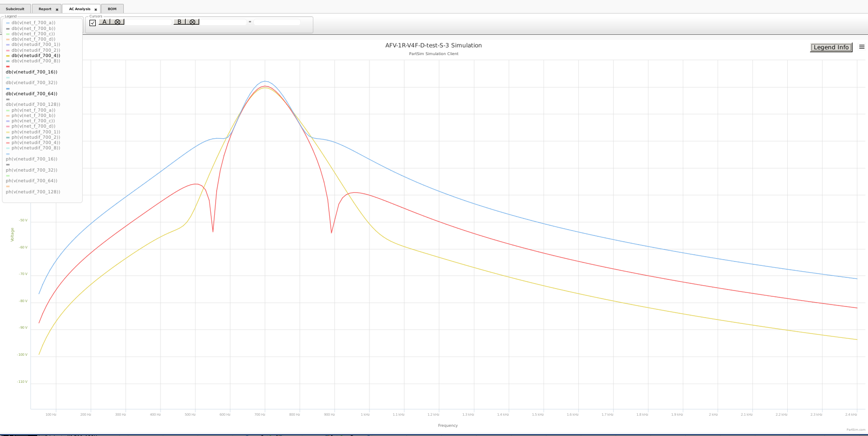The image size is (868, 436).
Task: Click the cursor difference result field
Action: pyautogui.click(x=277, y=22)
